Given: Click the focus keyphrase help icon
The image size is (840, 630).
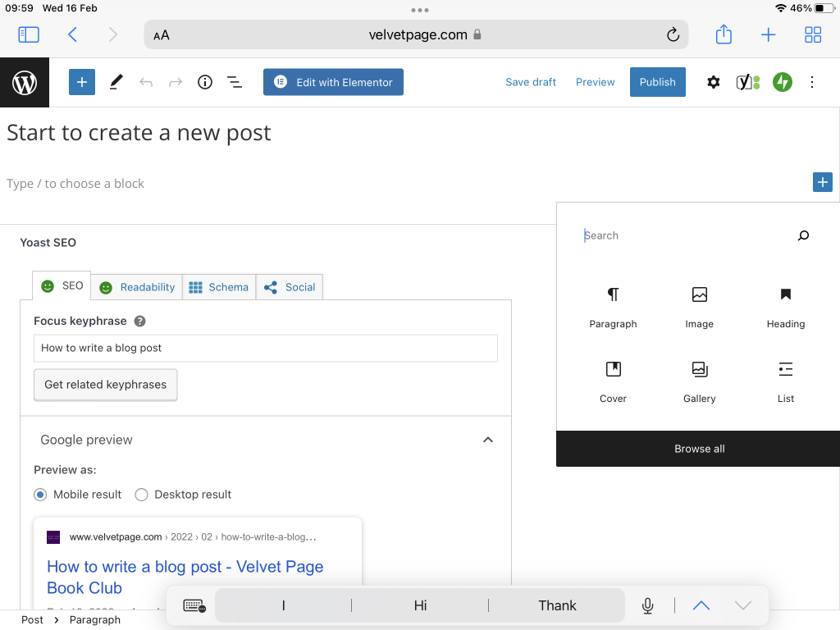Looking at the screenshot, I should (139, 321).
